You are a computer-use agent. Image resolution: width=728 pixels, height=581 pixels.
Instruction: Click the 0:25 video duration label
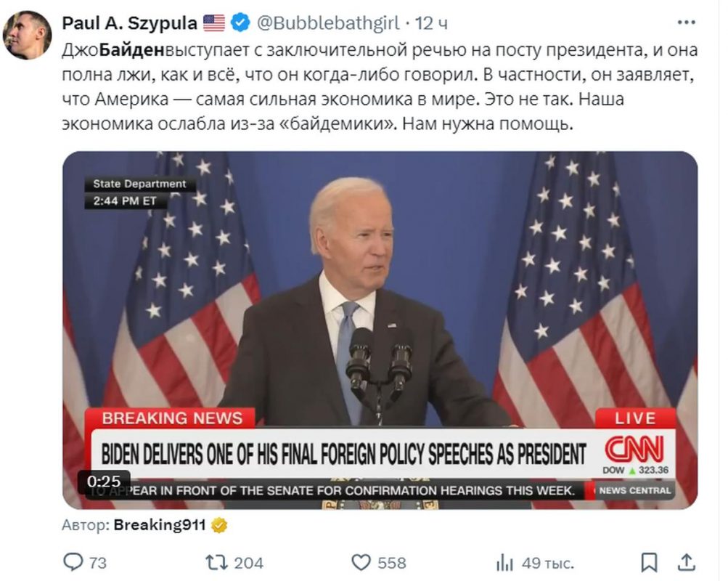pyautogui.click(x=104, y=482)
